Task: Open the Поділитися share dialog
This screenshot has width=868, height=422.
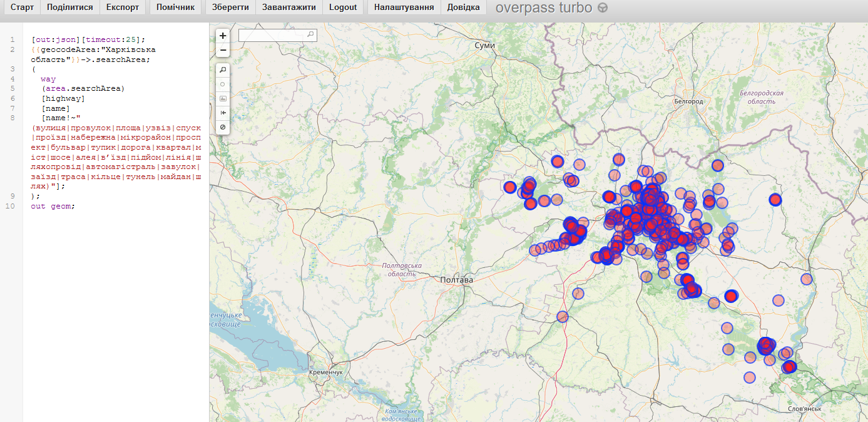Action: 69,8
